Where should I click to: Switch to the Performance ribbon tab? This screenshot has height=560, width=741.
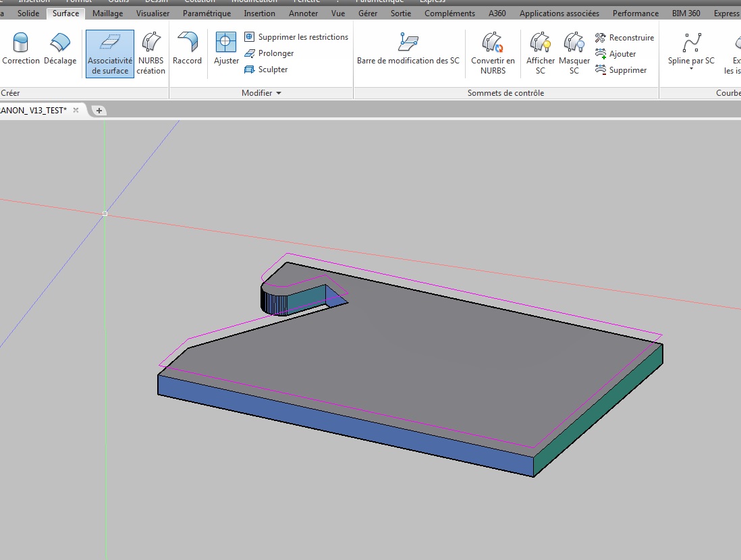636,13
